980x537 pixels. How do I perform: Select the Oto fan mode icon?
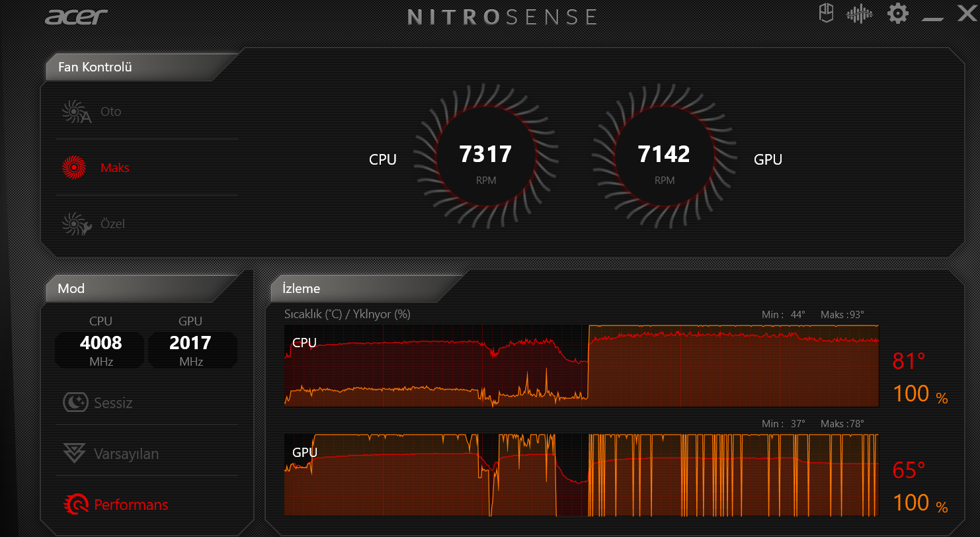click(76, 112)
